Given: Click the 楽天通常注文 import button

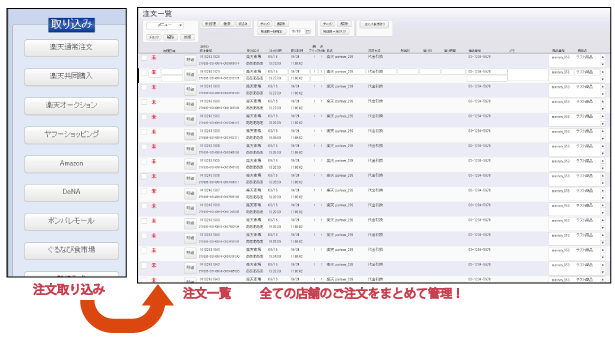Looking at the screenshot, I should pyautogui.click(x=71, y=47).
